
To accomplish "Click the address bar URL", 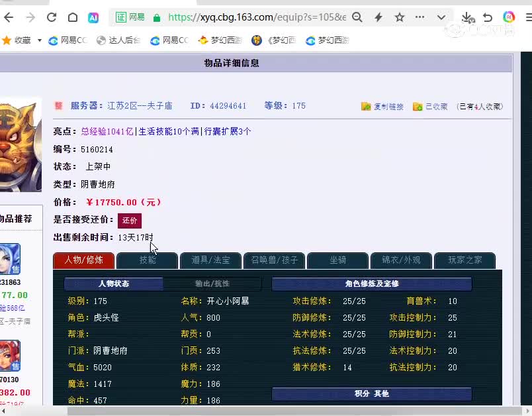I will pyautogui.click(x=257, y=17).
